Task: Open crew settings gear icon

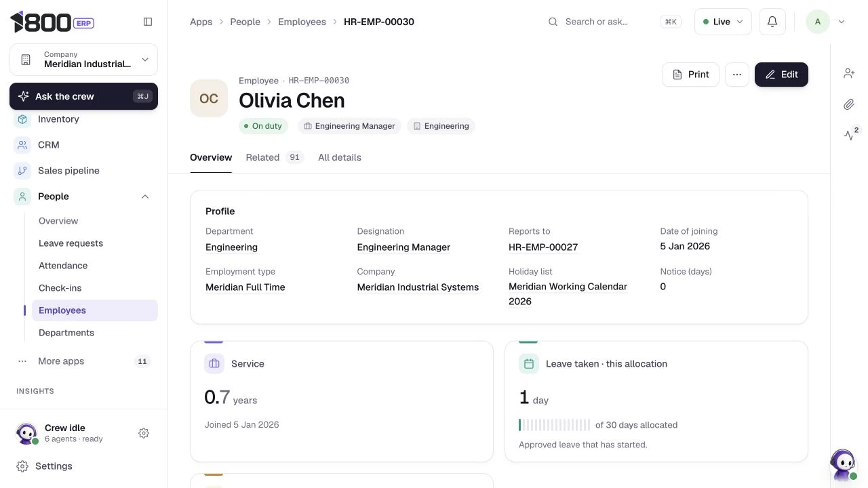Action: 144,433
